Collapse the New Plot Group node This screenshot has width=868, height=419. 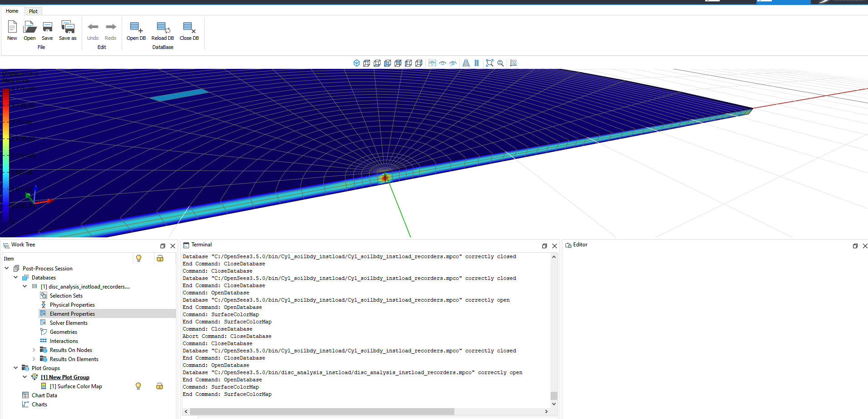[25, 377]
